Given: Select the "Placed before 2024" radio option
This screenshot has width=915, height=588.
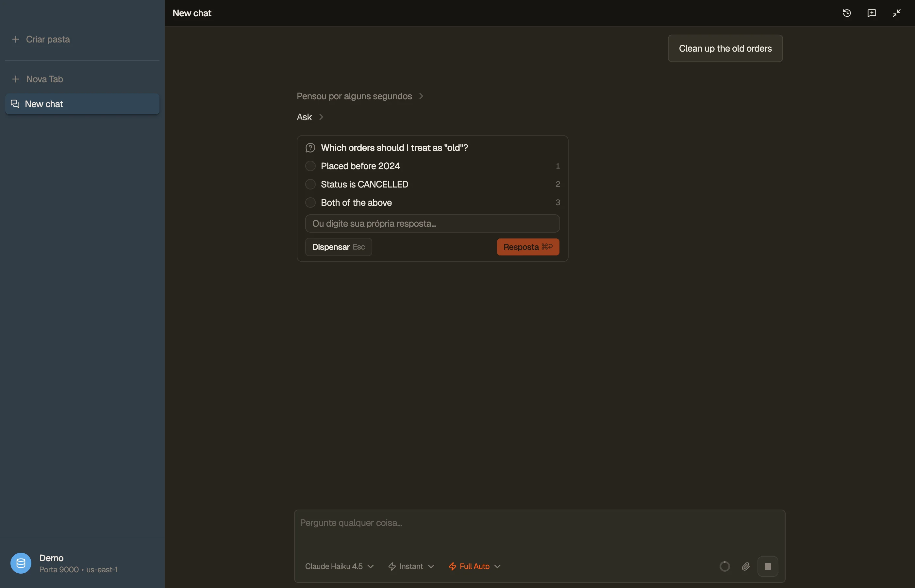Looking at the screenshot, I should pos(310,166).
